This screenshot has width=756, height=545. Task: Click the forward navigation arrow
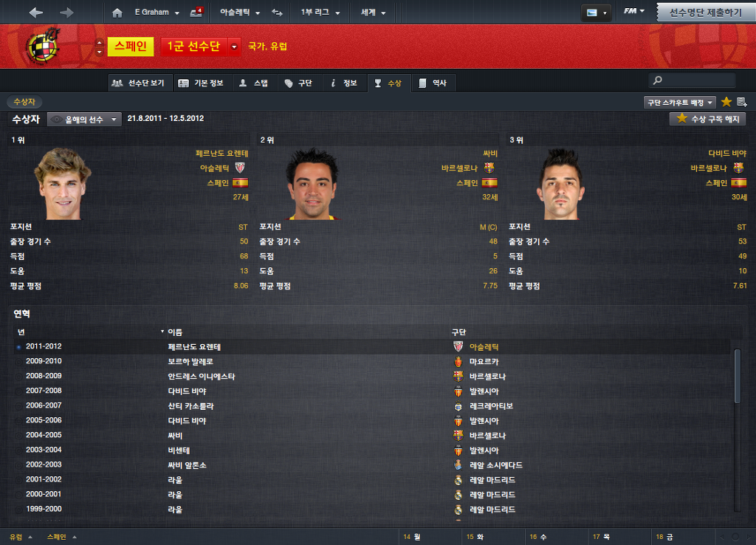point(66,13)
